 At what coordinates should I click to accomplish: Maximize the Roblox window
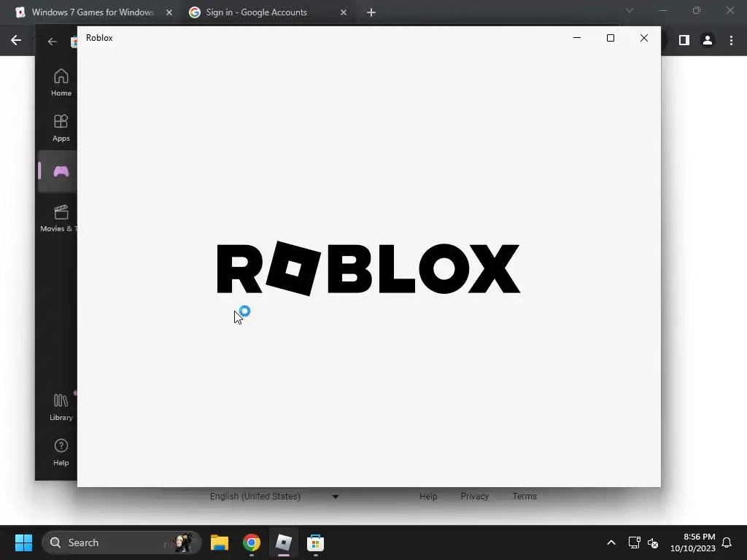[611, 38]
